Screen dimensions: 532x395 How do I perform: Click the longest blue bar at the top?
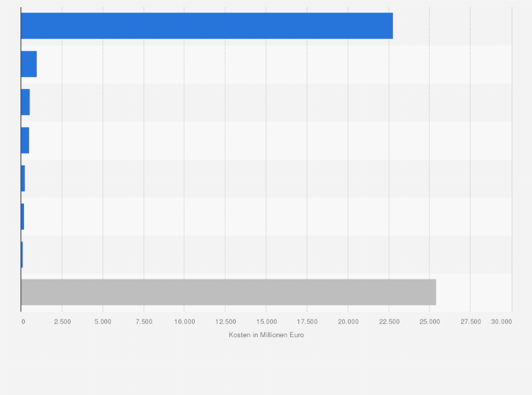click(x=207, y=26)
